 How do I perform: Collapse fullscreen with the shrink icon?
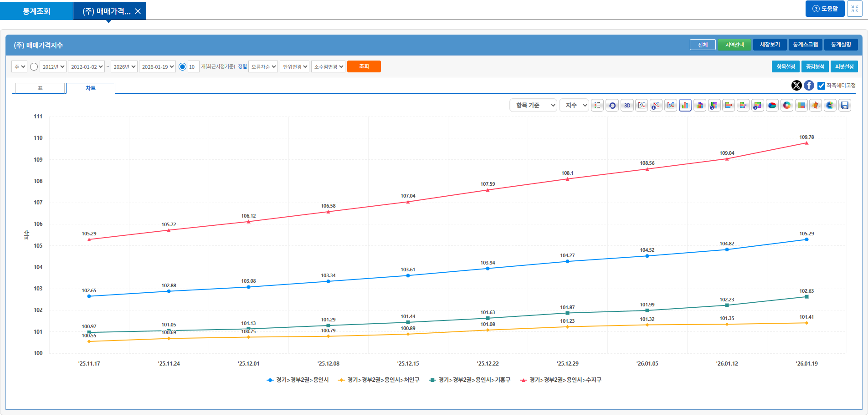(855, 9)
